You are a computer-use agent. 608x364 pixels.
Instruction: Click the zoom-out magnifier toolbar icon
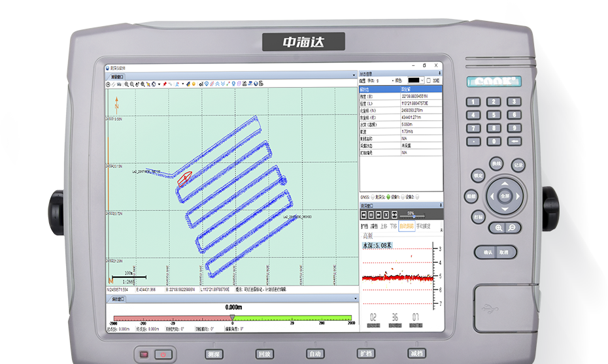(132, 84)
